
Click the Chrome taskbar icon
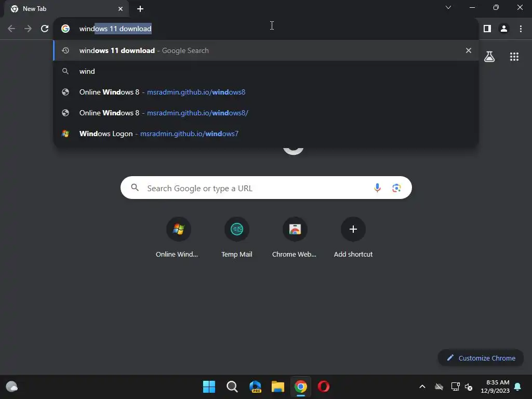click(301, 387)
